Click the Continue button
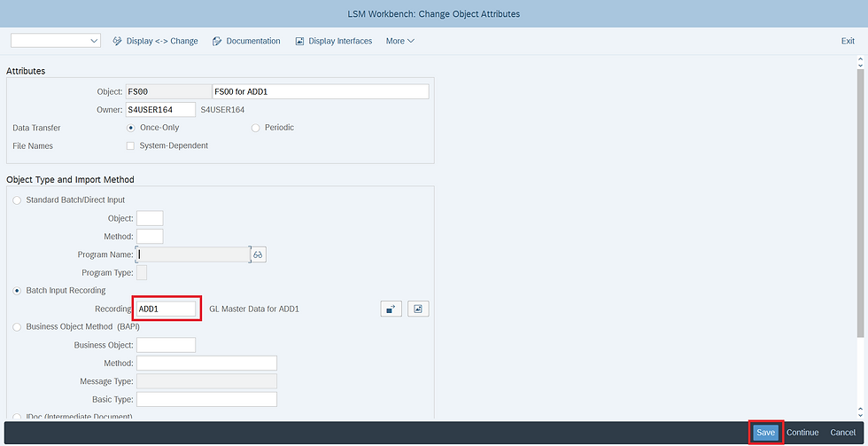 coord(802,432)
